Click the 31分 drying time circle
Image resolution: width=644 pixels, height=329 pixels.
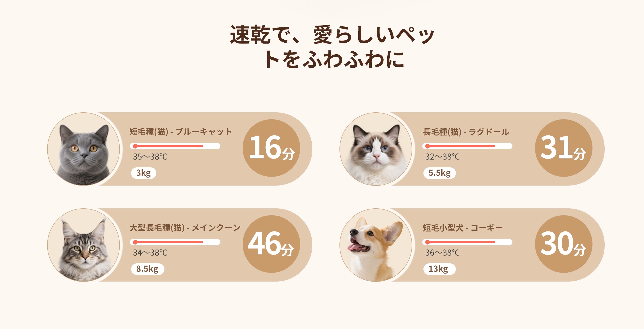[x=563, y=148]
